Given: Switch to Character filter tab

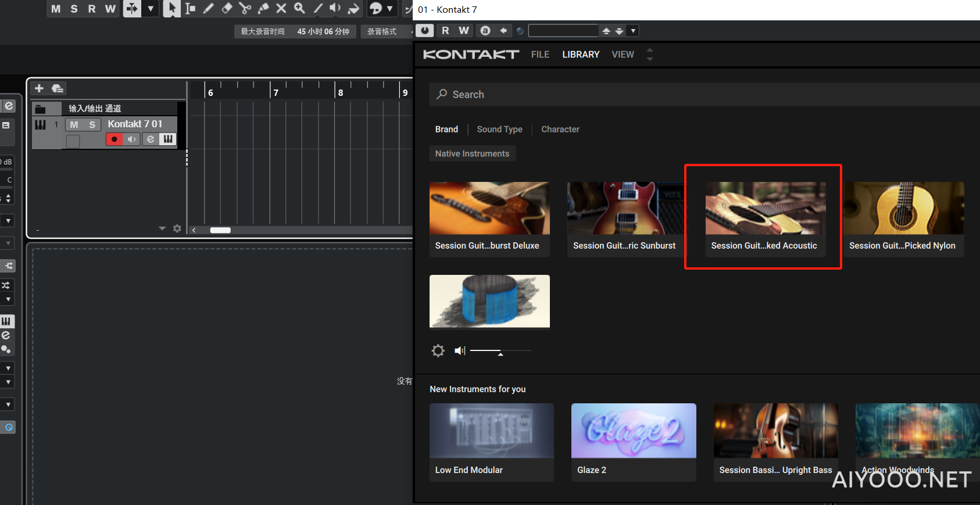Looking at the screenshot, I should [560, 129].
